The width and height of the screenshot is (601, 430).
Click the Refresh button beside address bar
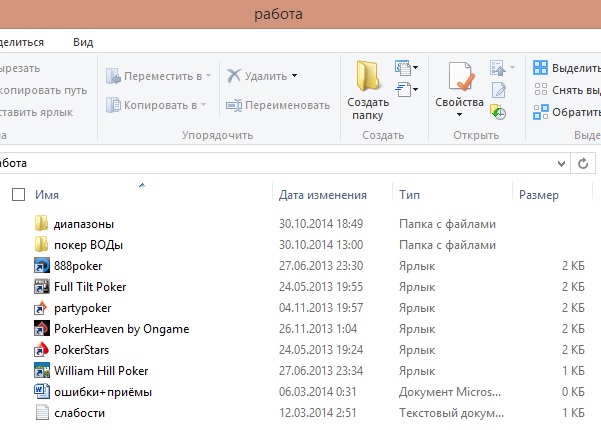585,162
